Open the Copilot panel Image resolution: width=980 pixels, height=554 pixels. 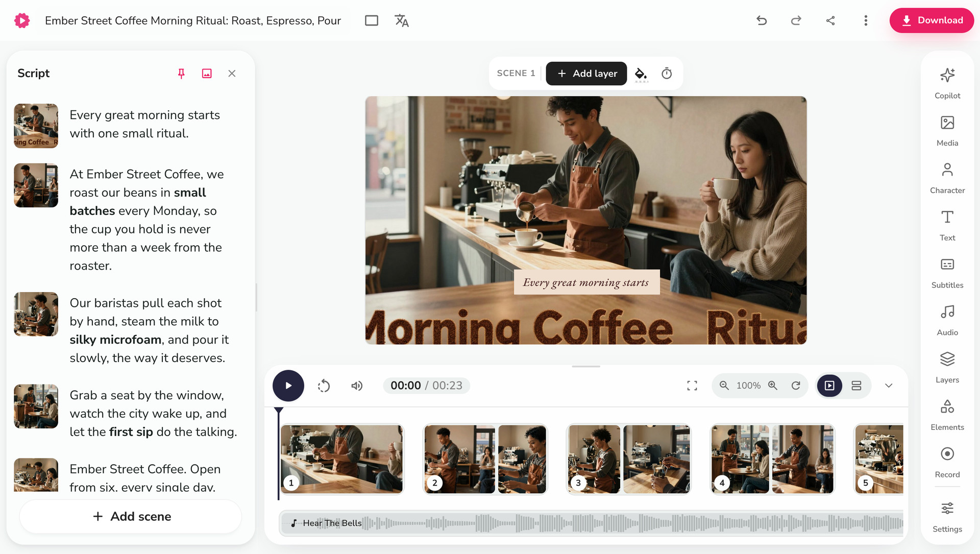947,84
